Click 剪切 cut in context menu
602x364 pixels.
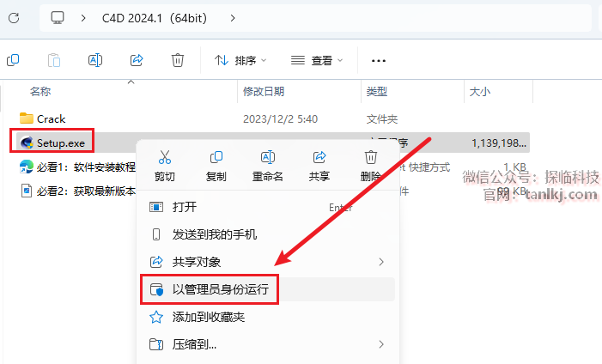165,166
